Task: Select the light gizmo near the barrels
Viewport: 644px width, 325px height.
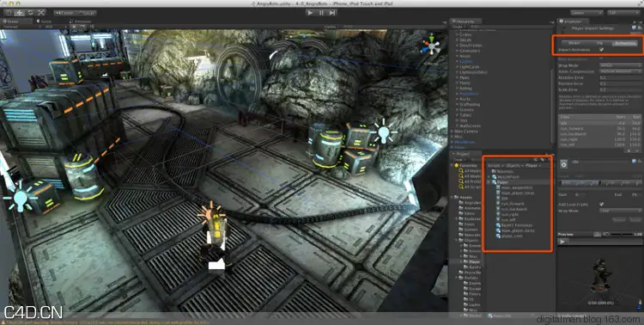Action: (x=384, y=132)
